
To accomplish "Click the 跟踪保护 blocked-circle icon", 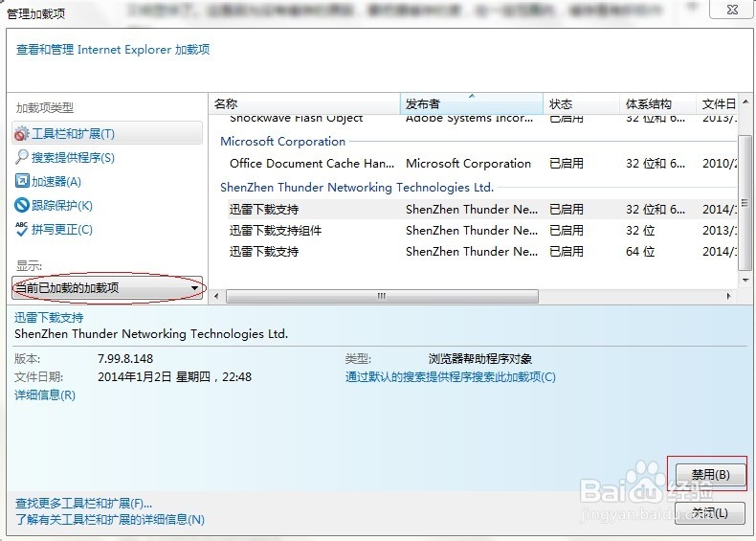I will tap(22, 205).
